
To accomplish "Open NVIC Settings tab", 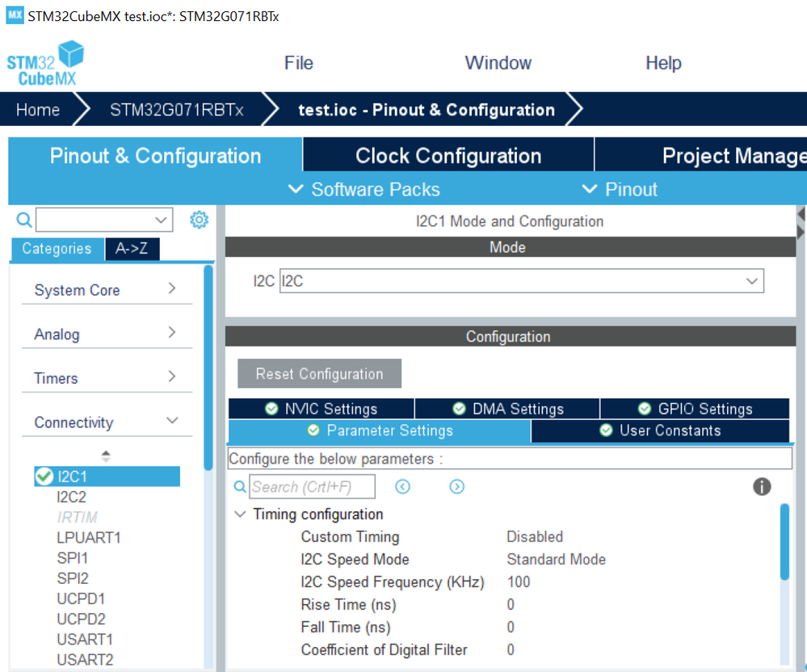I will [x=322, y=409].
